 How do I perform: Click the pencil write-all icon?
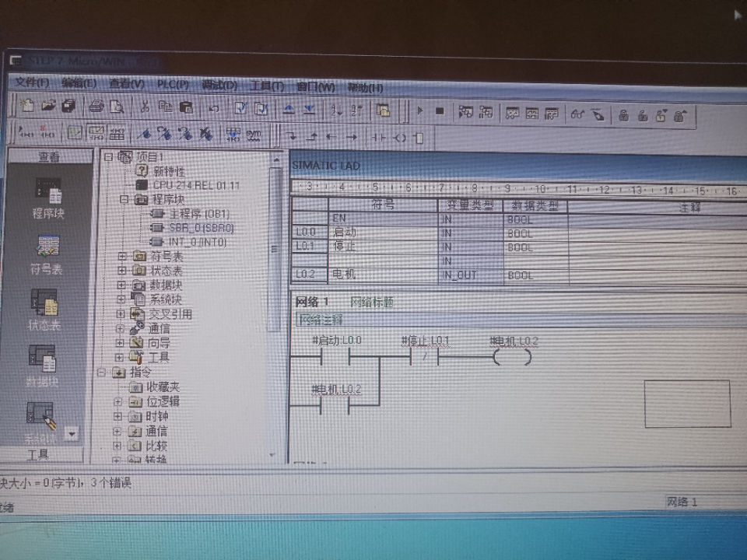coord(598,114)
